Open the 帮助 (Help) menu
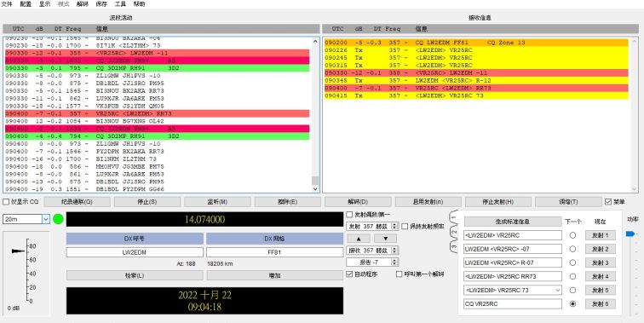This screenshot has height=323, width=644. click(139, 4)
